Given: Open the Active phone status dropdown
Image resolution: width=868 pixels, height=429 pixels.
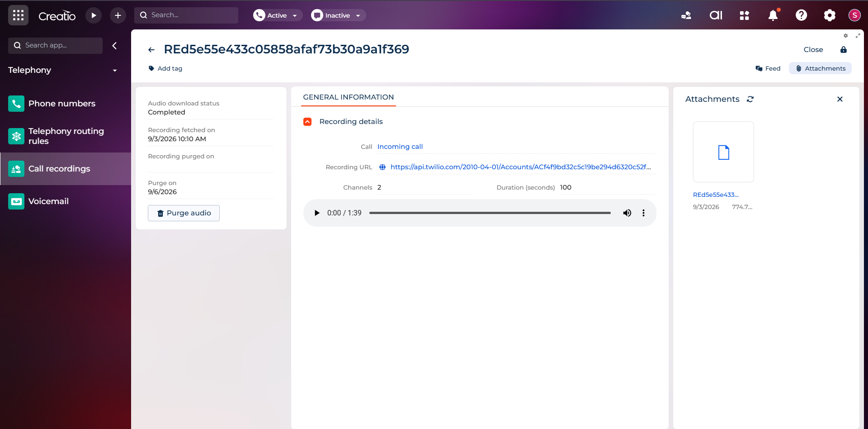Looking at the screenshot, I should (x=278, y=15).
